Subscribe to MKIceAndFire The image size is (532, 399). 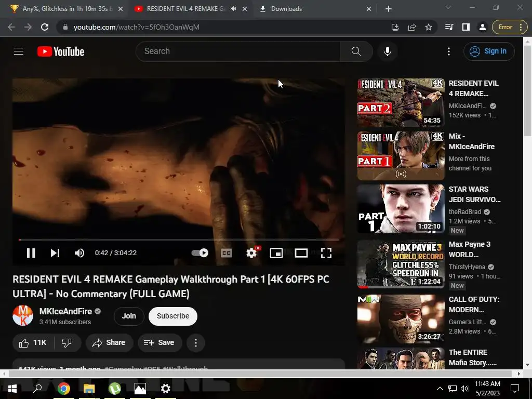point(173,316)
